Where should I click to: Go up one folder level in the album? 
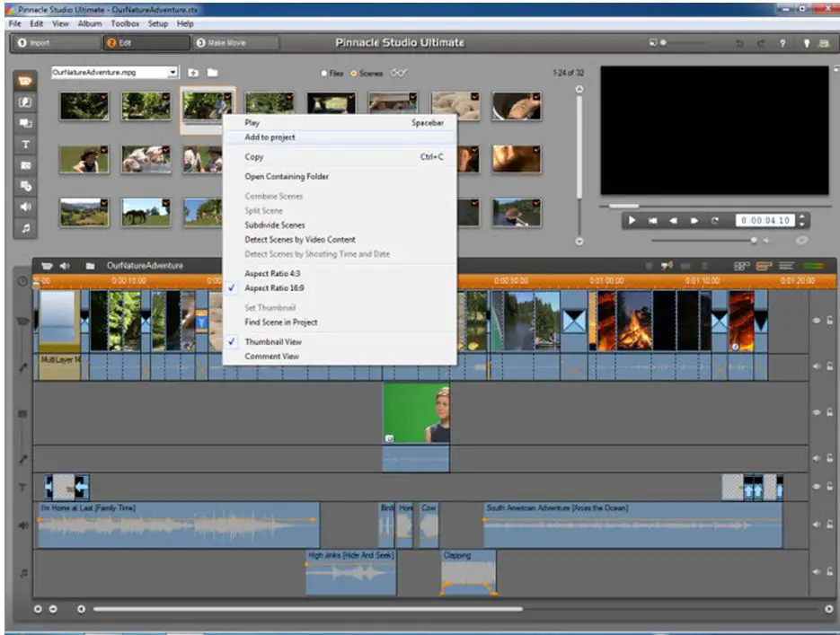(x=193, y=73)
